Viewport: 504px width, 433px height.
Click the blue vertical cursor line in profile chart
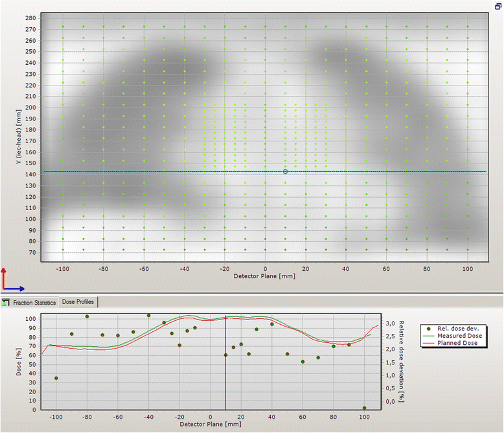[x=225, y=376]
